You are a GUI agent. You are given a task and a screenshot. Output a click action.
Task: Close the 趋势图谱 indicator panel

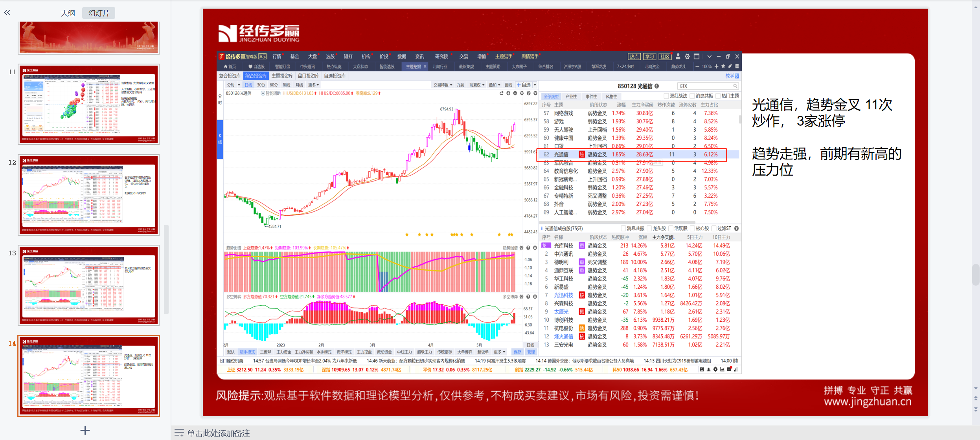coord(535,248)
